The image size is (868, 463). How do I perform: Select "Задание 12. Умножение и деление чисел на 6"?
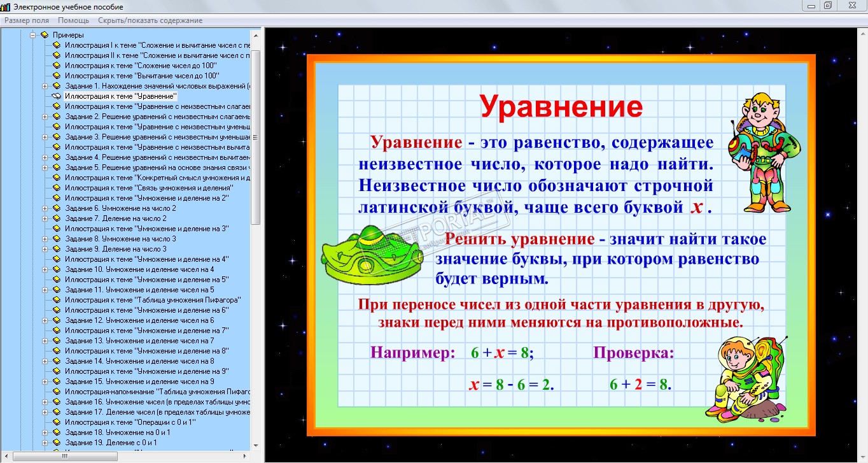pos(139,320)
